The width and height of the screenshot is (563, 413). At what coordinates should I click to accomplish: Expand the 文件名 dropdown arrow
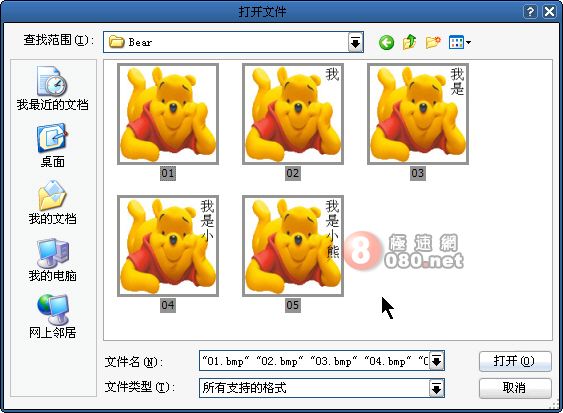tap(437, 361)
